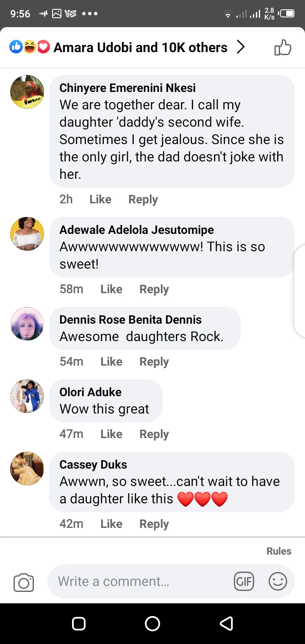Like Cassey Duks' comment
Image resolution: width=305 pixels, height=644 pixels.
[x=111, y=524]
